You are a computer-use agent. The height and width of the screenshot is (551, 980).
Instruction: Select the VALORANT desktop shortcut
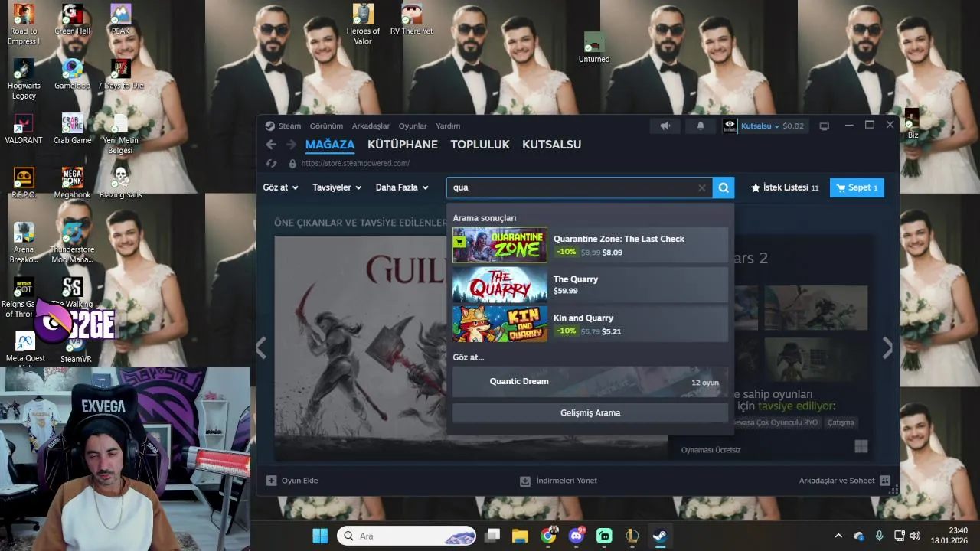tap(24, 129)
